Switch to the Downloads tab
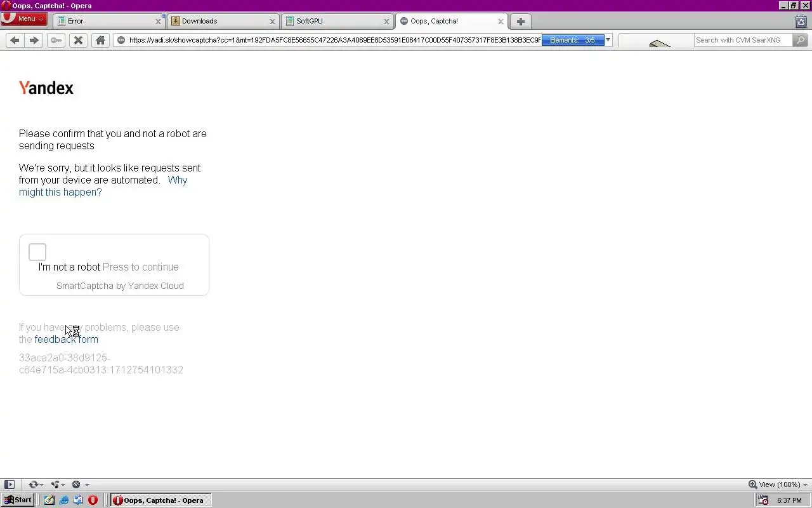The height and width of the screenshot is (508, 812). click(x=222, y=21)
